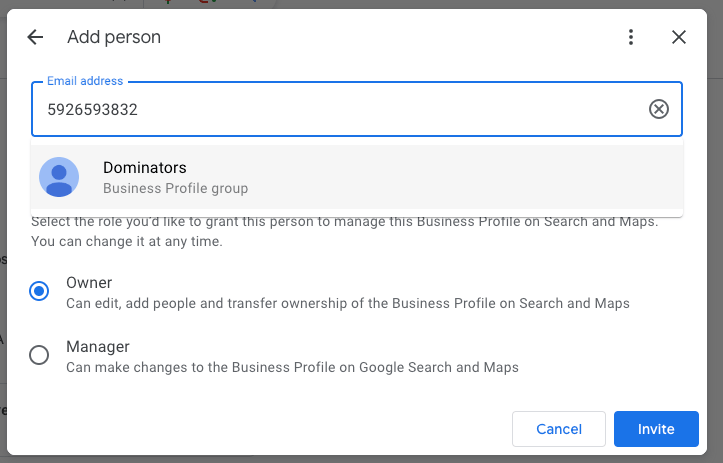Clear the email address field with the circled X

[x=659, y=109]
